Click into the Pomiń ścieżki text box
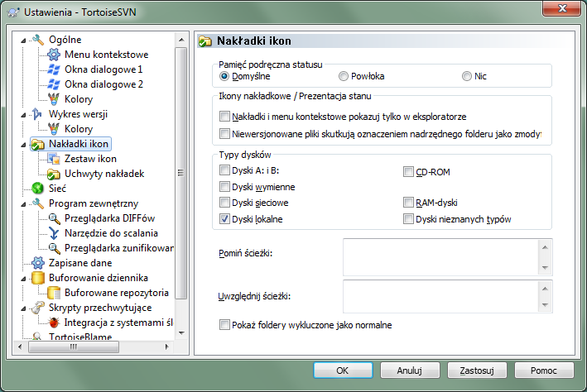The height and width of the screenshot is (392, 587). (x=440, y=257)
